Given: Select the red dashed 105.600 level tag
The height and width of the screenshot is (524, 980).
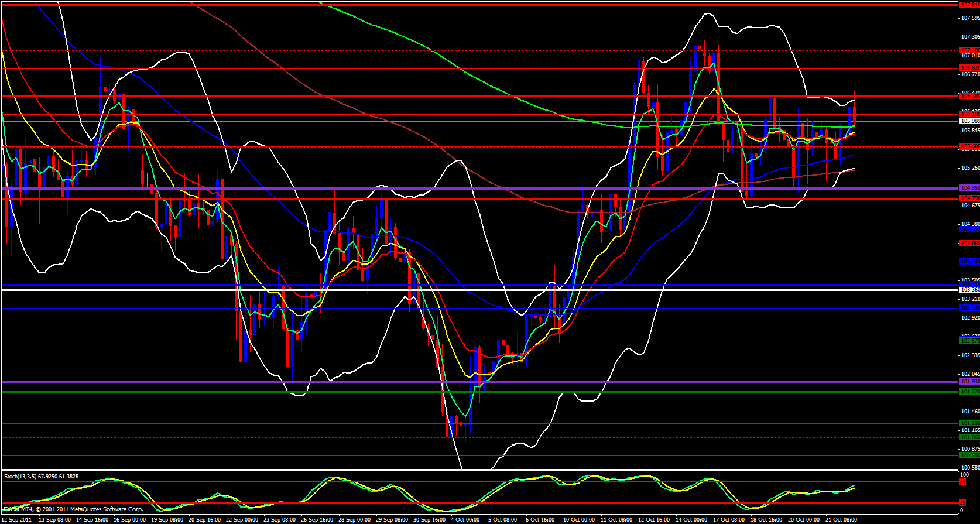Looking at the screenshot, I should point(969,146).
